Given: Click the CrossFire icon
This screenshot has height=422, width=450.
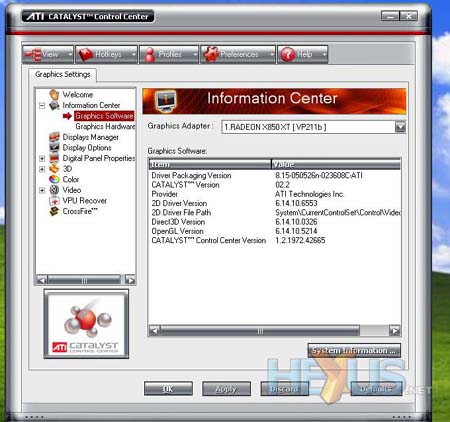Looking at the screenshot, I should (54, 211).
